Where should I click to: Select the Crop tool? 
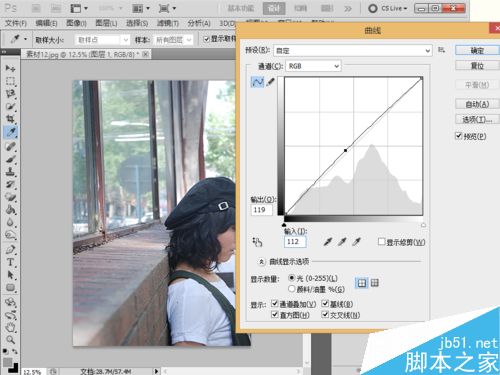[x=11, y=119]
